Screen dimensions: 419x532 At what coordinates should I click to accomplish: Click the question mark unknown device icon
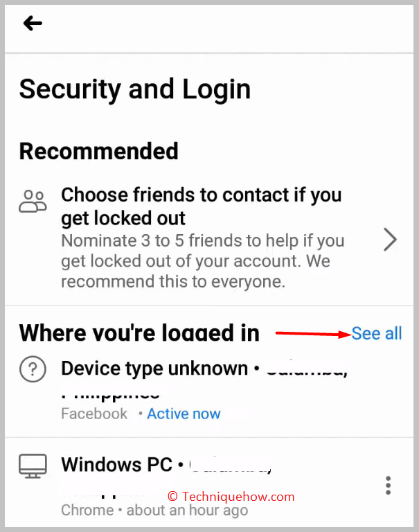click(33, 369)
